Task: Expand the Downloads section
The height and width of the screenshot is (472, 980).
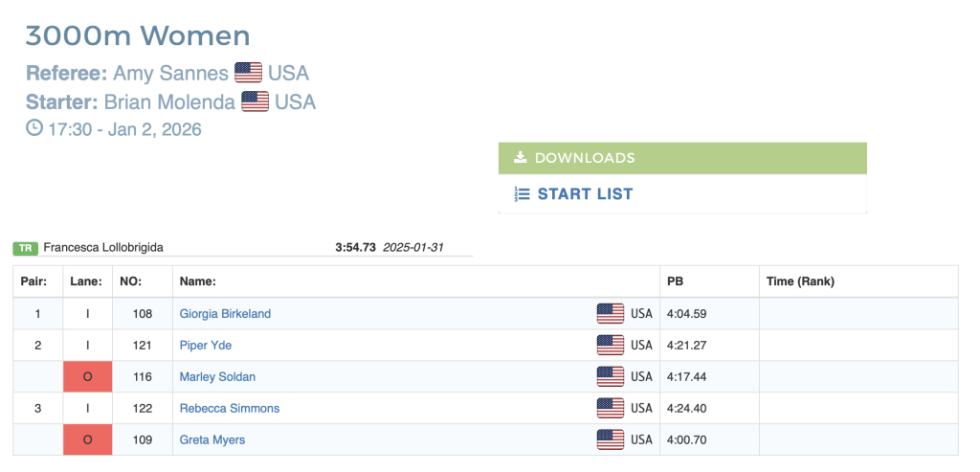Action: 681,158
